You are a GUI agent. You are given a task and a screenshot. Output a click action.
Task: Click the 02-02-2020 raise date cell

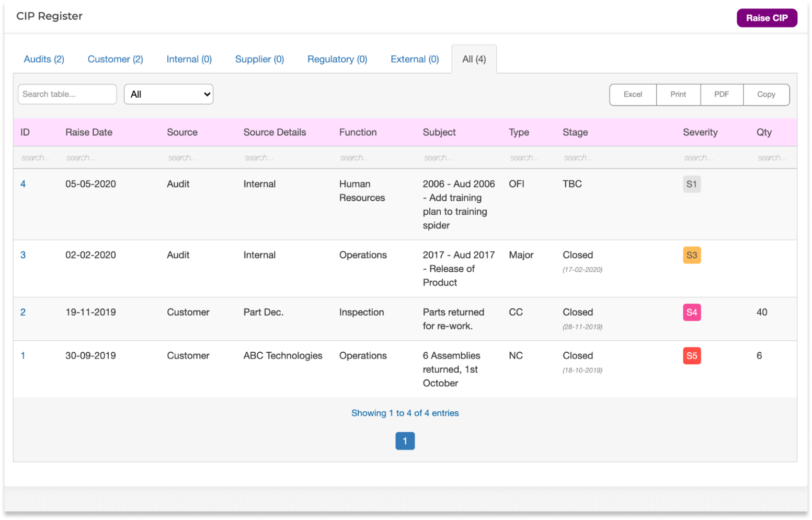click(x=90, y=255)
